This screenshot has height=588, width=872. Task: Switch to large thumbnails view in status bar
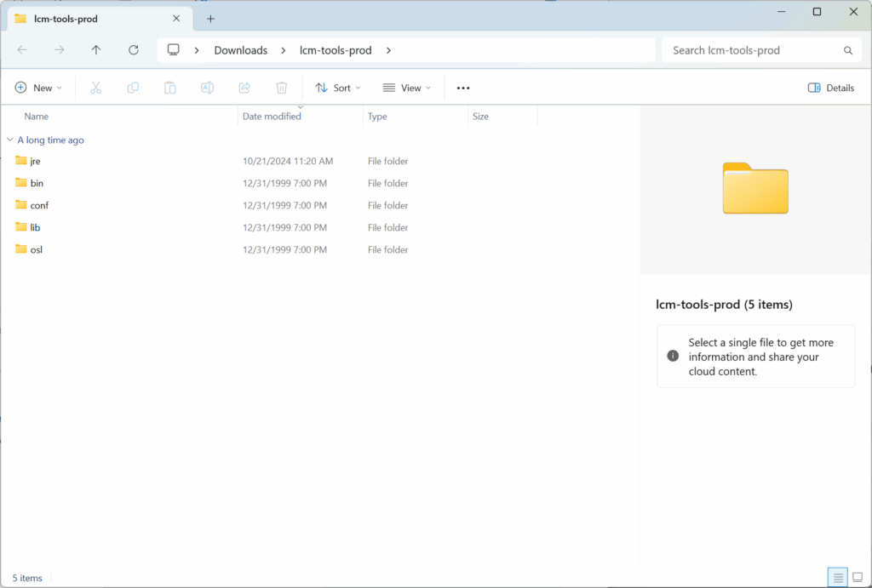tap(858, 578)
